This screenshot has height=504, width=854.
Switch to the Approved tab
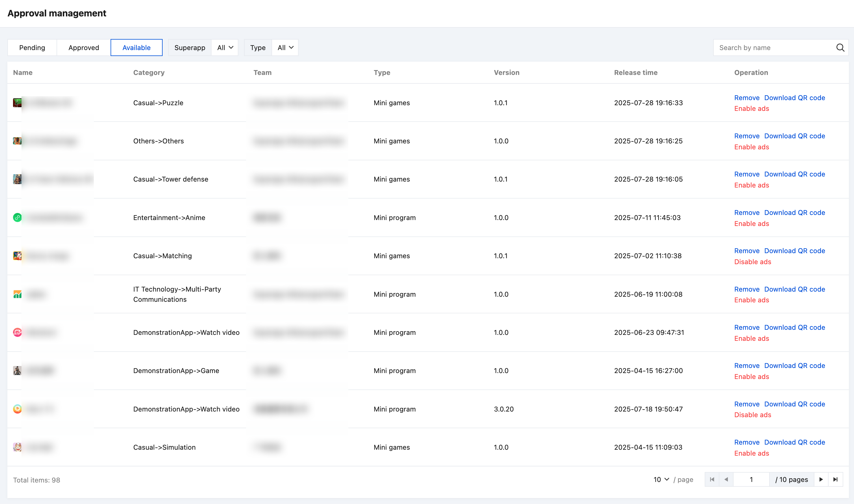[83, 48]
